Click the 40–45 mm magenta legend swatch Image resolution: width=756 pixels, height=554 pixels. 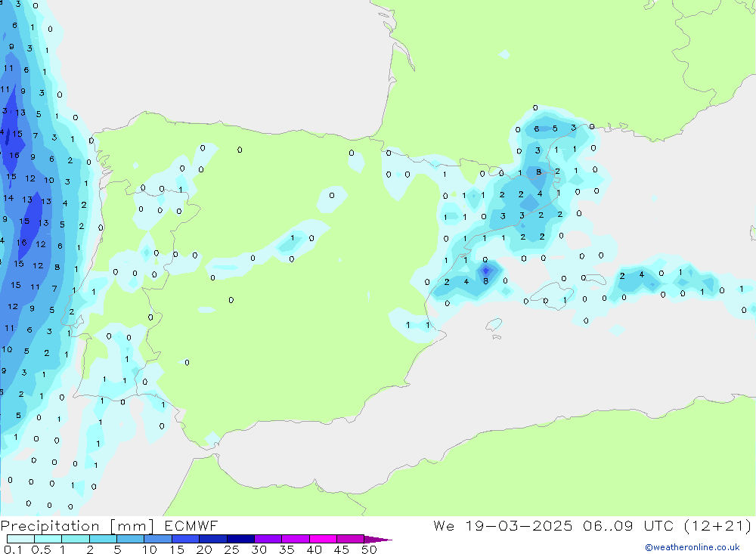click(x=323, y=539)
